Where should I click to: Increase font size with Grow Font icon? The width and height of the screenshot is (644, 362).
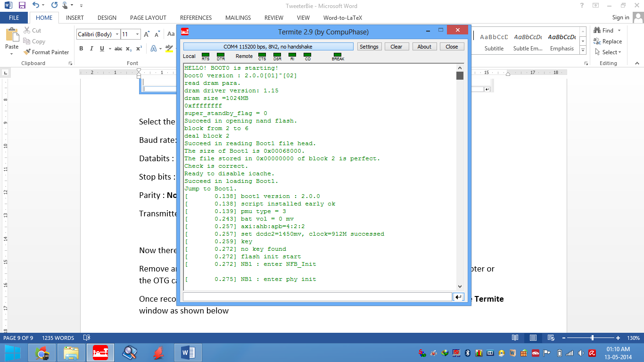[147, 34]
